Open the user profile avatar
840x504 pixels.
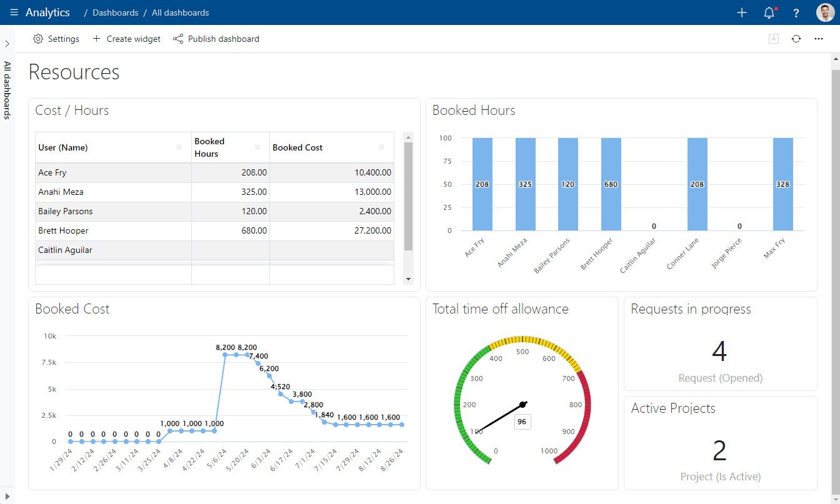pyautogui.click(x=826, y=12)
